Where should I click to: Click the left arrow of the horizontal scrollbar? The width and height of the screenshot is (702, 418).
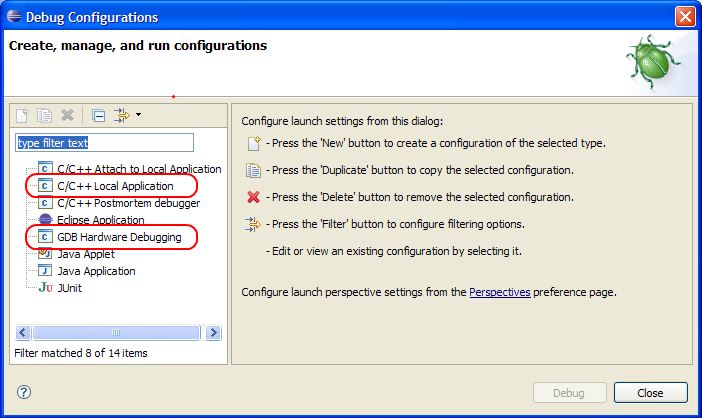[x=23, y=333]
